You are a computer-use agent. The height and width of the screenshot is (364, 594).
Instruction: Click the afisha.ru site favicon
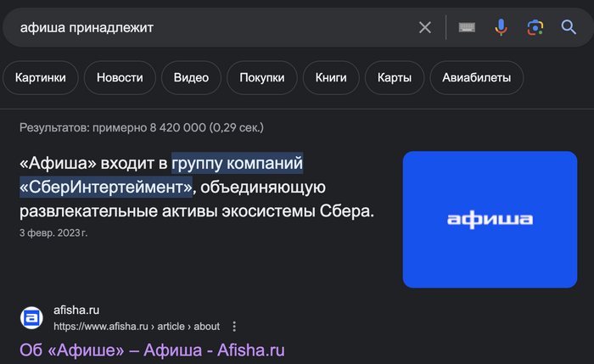[32, 318]
